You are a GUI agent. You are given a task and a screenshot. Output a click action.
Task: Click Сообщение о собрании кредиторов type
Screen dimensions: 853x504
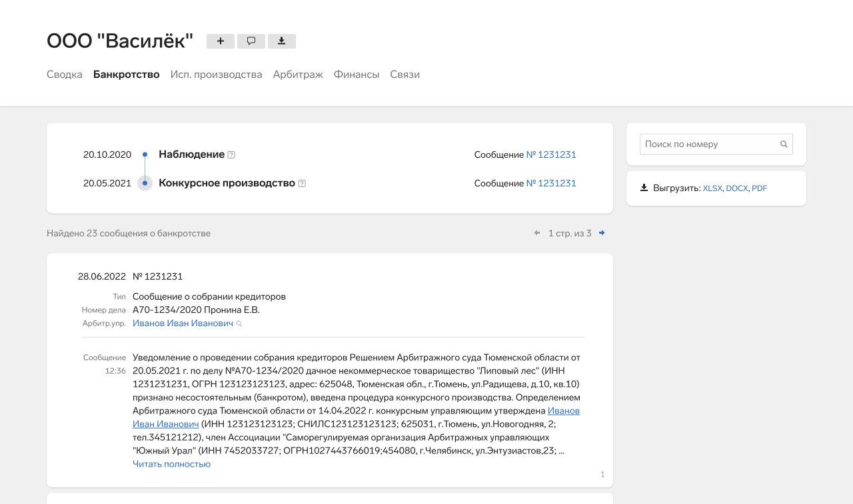click(x=209, y=296)
